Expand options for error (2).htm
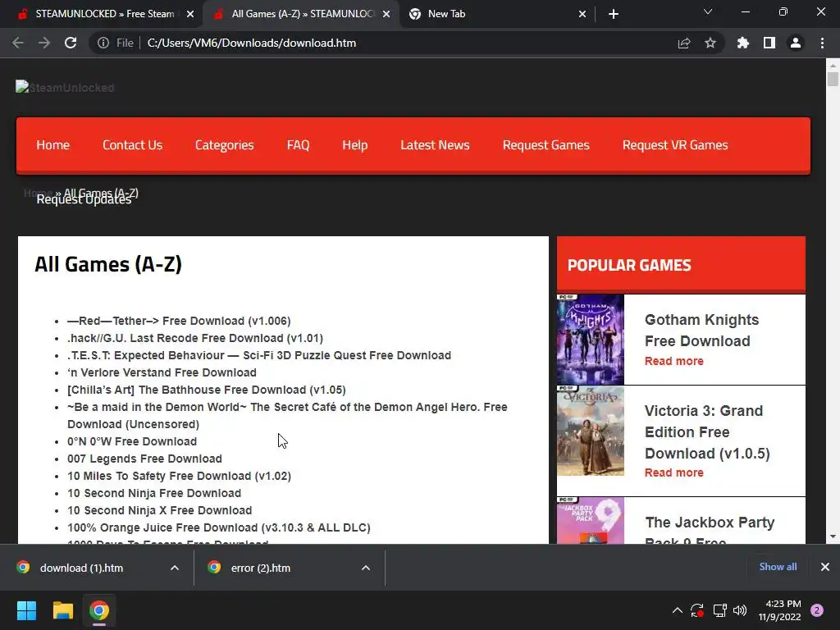The height and width of the screenshot is (630, 840). [x=366, y=568]
